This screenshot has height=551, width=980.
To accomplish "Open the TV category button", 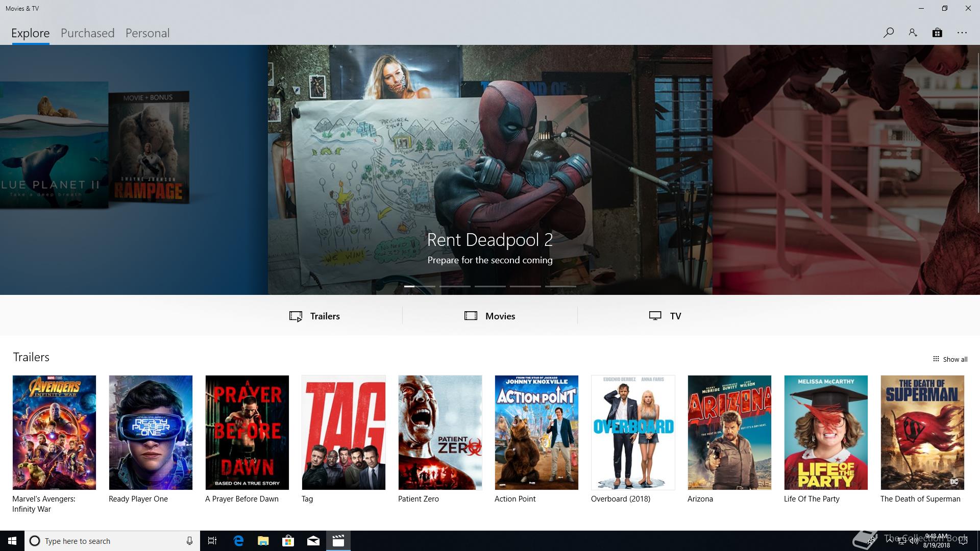I will click(x=665, y=316).
